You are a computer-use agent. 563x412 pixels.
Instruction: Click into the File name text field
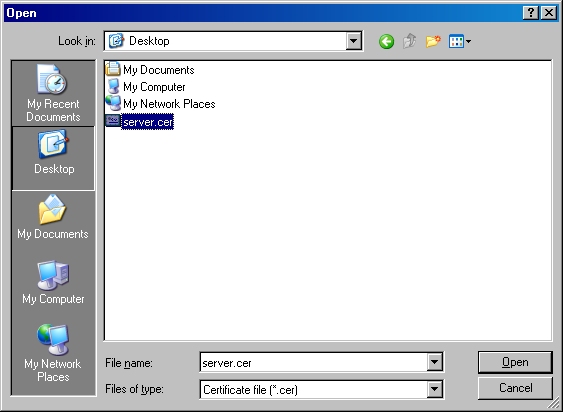pyautogui.click(x=313, y=363)
